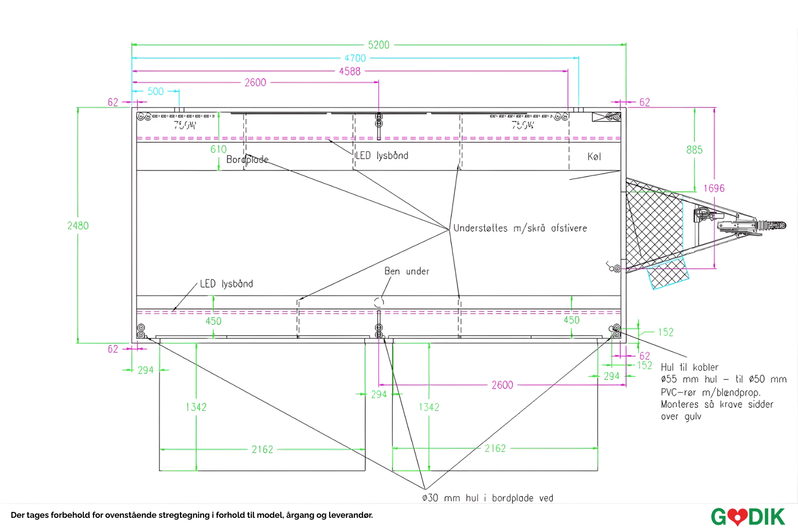Click the 'Køl' label

click(594, 156)
